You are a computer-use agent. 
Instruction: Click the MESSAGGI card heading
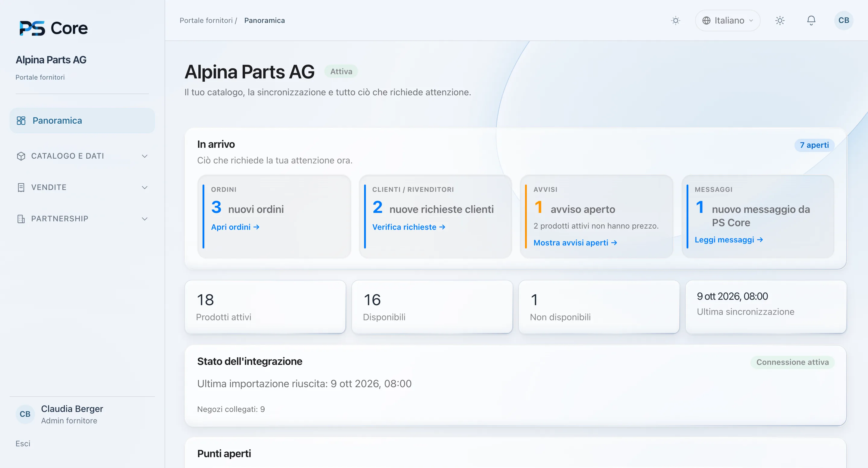[x=713, y=189]
